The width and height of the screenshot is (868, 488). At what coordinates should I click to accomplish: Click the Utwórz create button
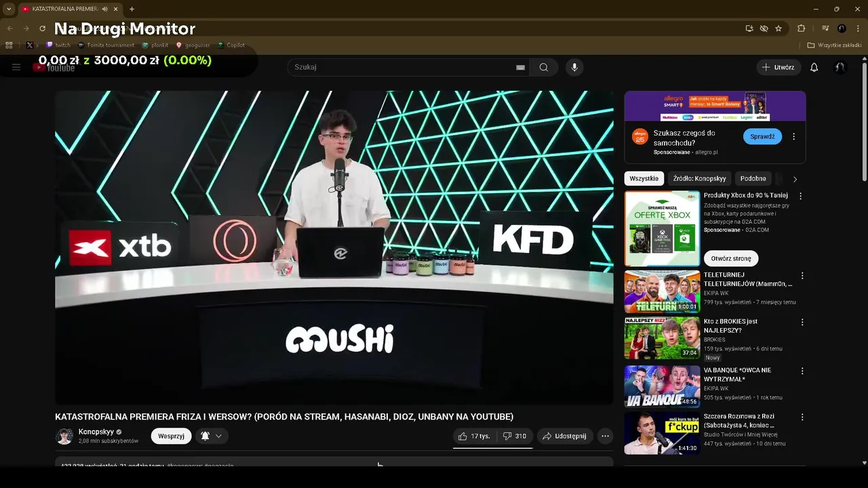pos(778,67)
